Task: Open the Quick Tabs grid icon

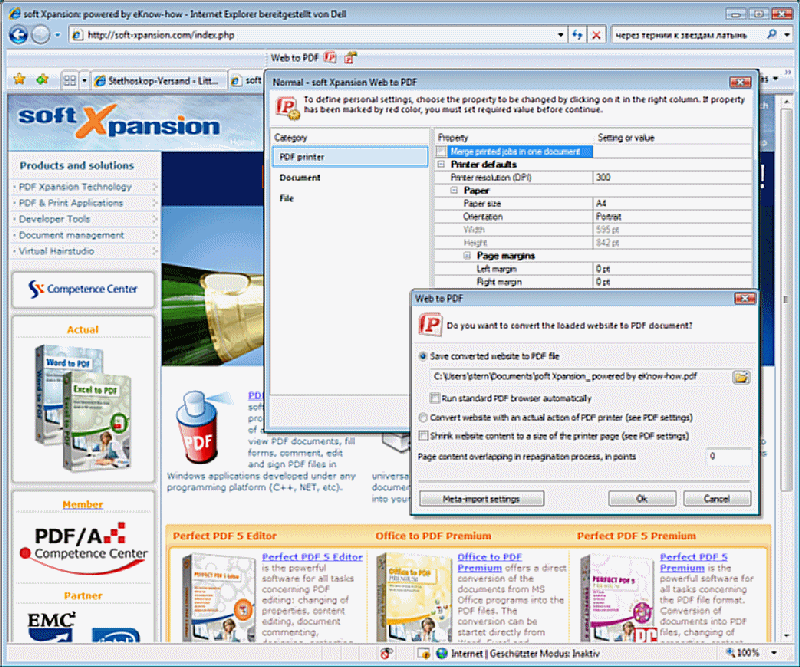Action: 69,80
